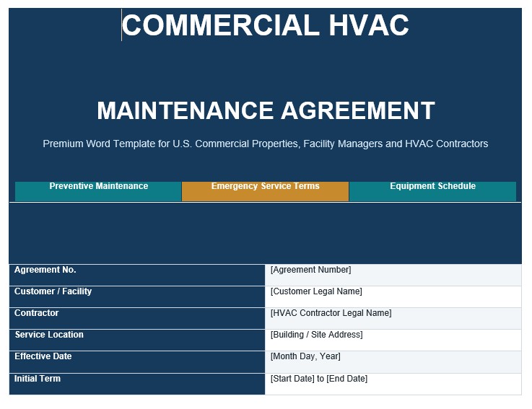
Task: Click the [Customer Legal Name] placeholder
Action: (x=316, y=291)
